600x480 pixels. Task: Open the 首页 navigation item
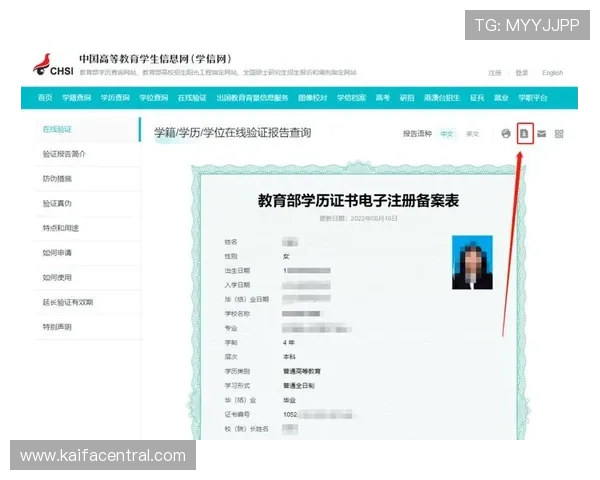coord(45,98)
